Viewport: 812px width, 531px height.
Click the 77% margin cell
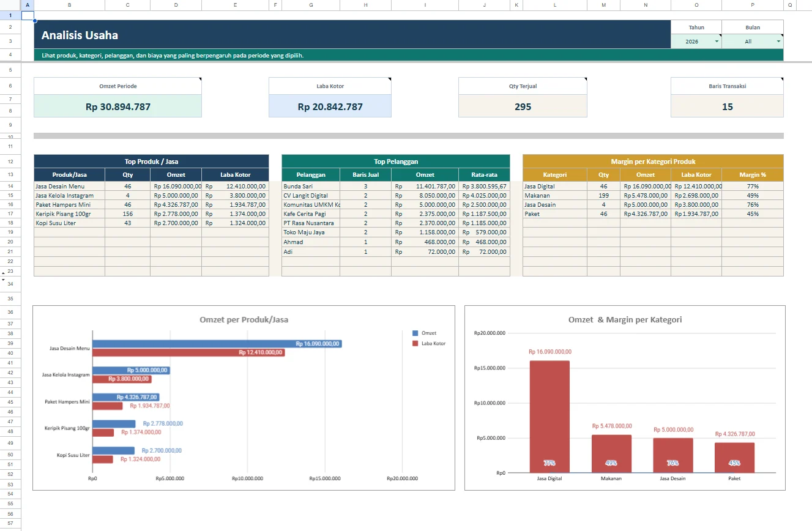pyautogui.click(x=753, y=186)
